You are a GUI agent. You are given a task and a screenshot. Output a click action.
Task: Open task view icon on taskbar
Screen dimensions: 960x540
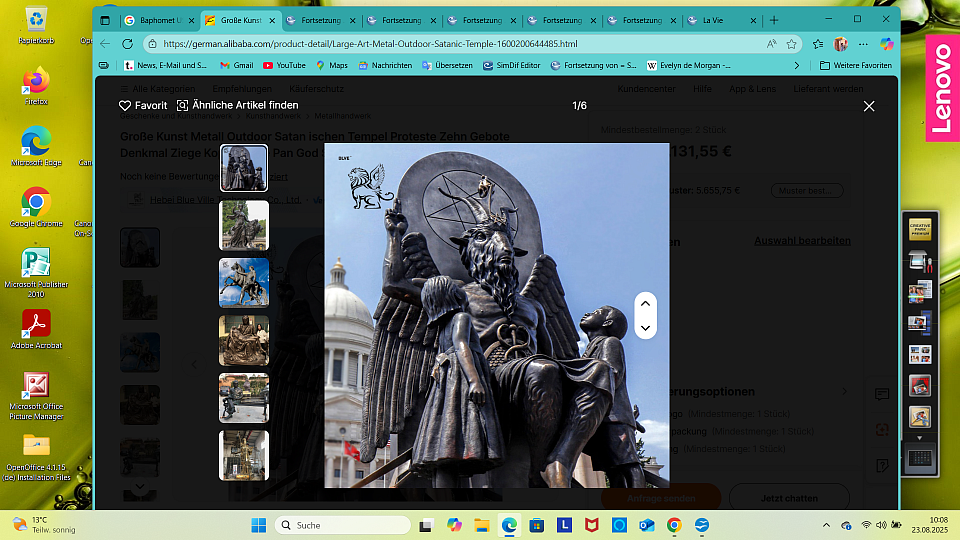coord(426,525)
